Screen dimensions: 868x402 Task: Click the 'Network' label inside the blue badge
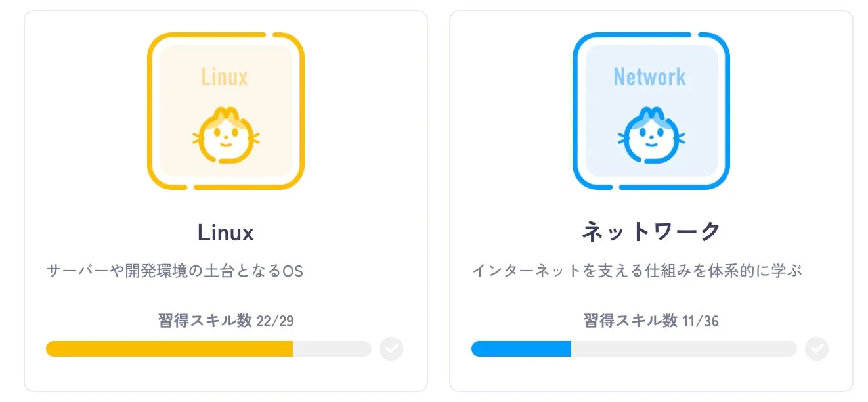tap(649, 78)
